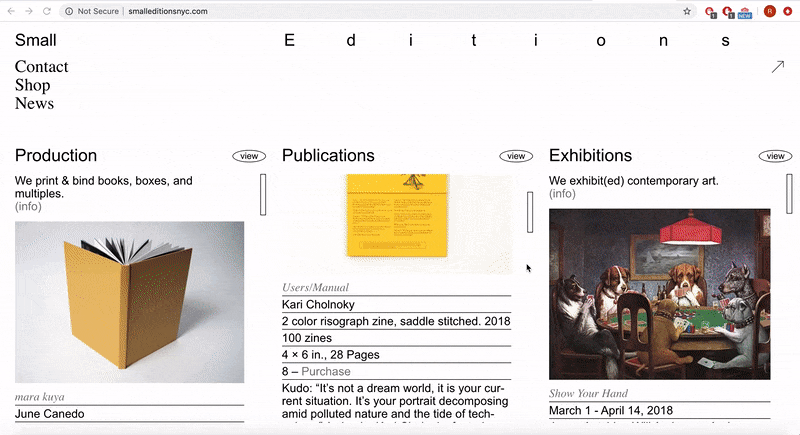Click the view button next to Publications
The height and width of the screenshot is (435, 800).
coord(516,156)
